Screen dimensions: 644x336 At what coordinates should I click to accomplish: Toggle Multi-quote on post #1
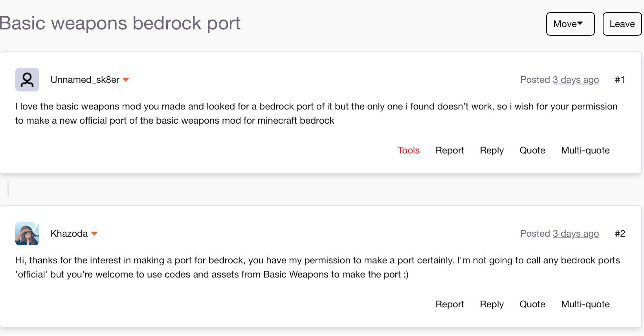pyautogui.click(x=585, y=150)
